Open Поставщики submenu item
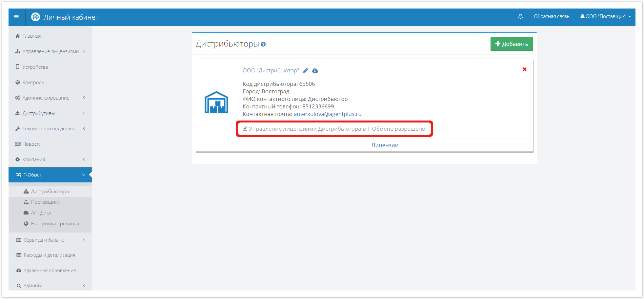Screen dimensions: 644x299 coord(46,202)
